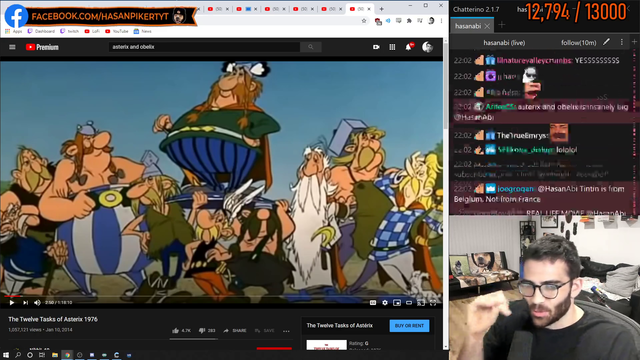Viewport: 640px width, 360px height.
Task: Select the Chrome taskbar icon
Action: click(67, 355)
